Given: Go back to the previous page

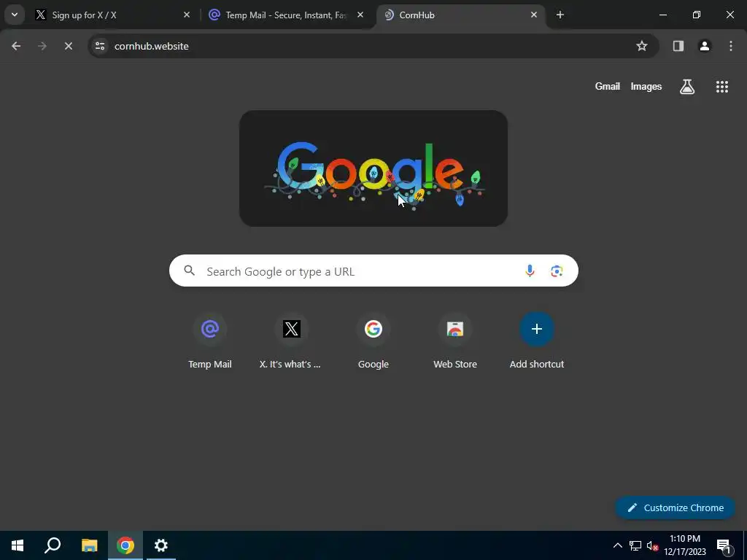Looking at the screenshot, I should click(16, 46).
